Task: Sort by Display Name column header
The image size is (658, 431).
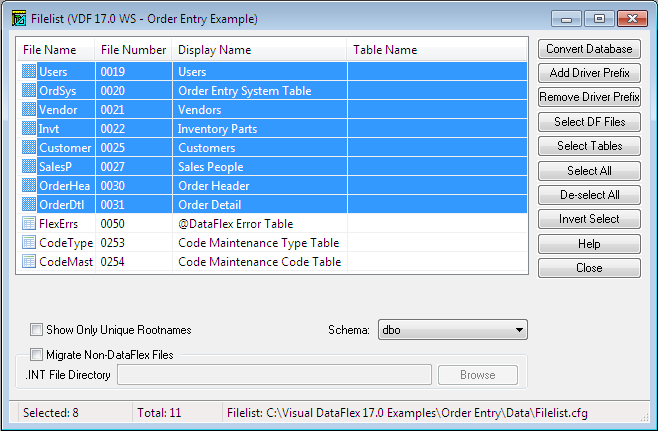Action: click(x=259, y=50)
